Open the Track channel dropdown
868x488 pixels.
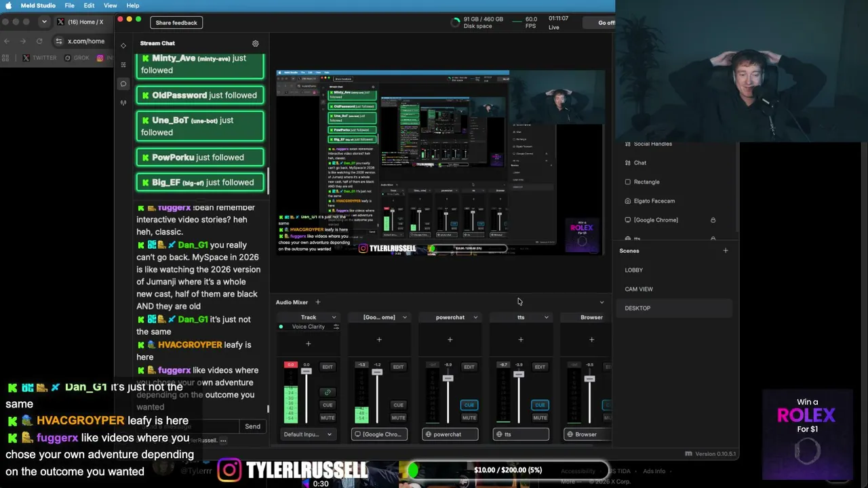coord(334,317)
